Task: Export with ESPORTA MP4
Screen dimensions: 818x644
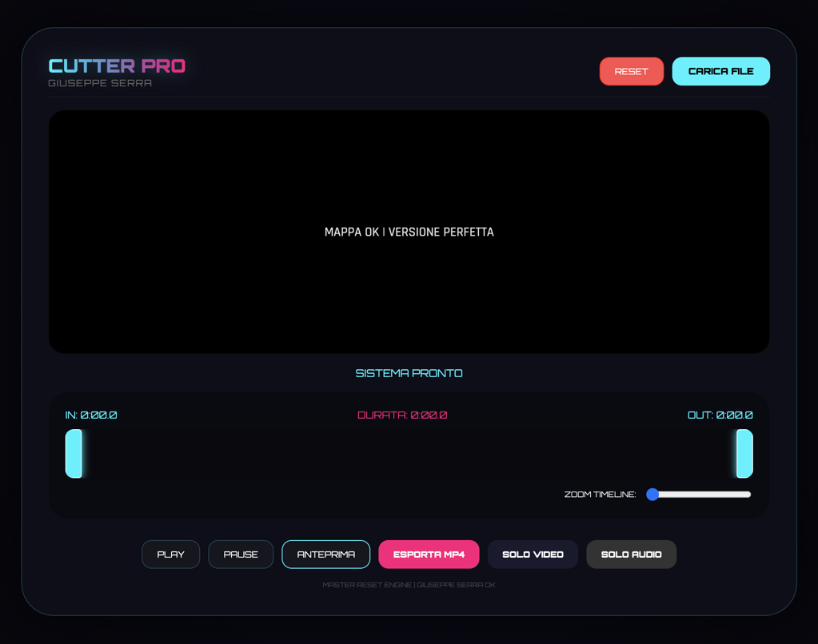Action: [x=429, y=555]
